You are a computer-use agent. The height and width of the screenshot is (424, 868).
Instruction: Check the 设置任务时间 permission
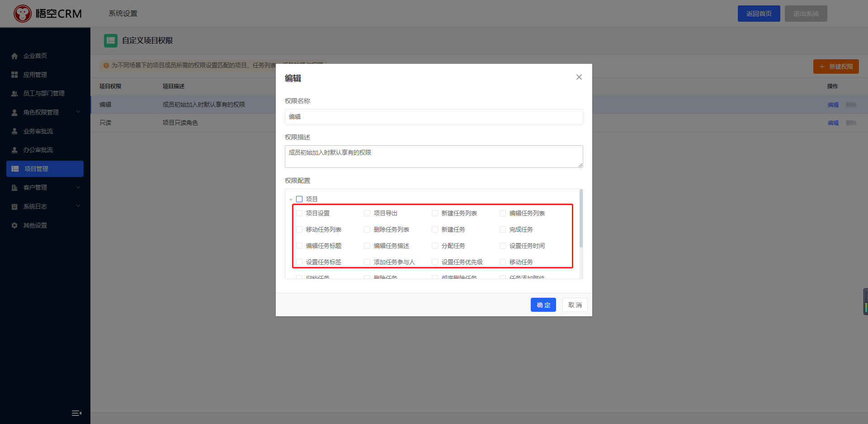[x=503, y=246]
